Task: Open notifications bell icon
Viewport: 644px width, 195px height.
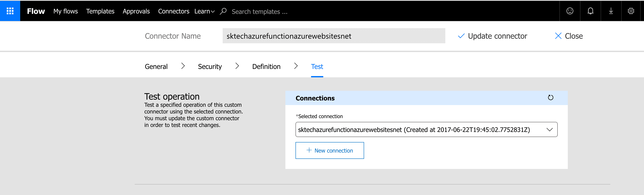Action: [x=591, y=11]
